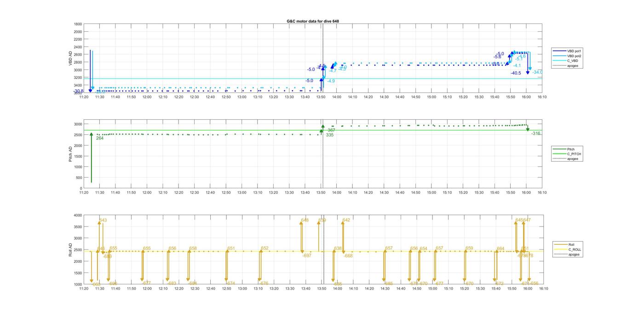This screenshot has width=644, height=319.
Task: Click the "-4.1" VBD data label
Action: tap(517, 66)
